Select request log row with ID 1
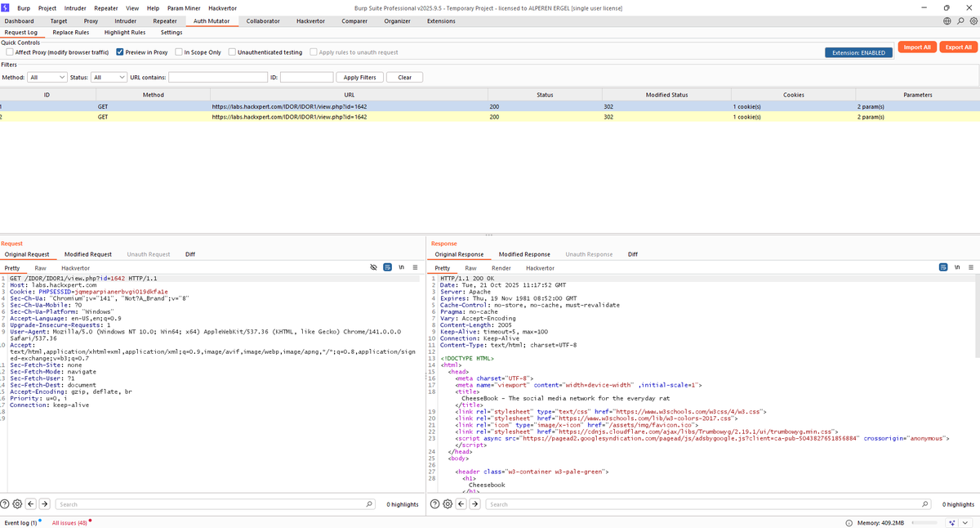980x528 pixels. click(490, 106)
